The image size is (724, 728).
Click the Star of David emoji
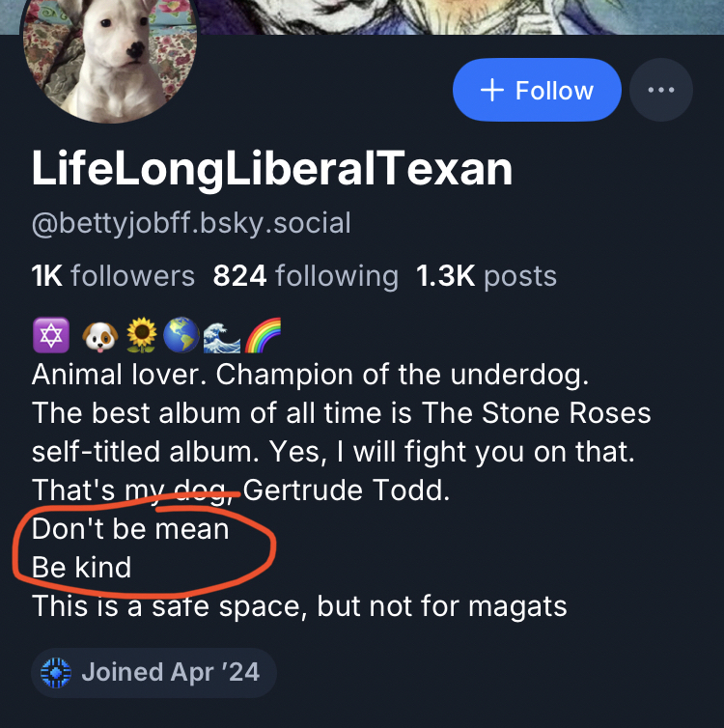[49, 335]
